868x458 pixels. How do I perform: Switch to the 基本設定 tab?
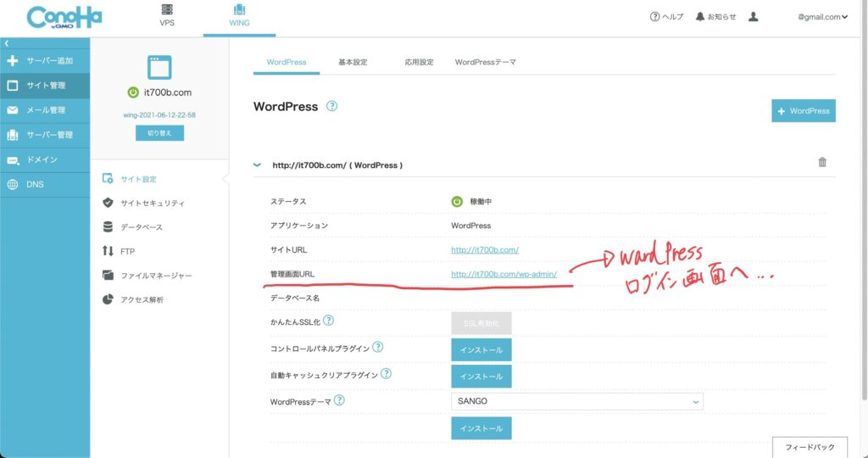(x=353, y=62)
